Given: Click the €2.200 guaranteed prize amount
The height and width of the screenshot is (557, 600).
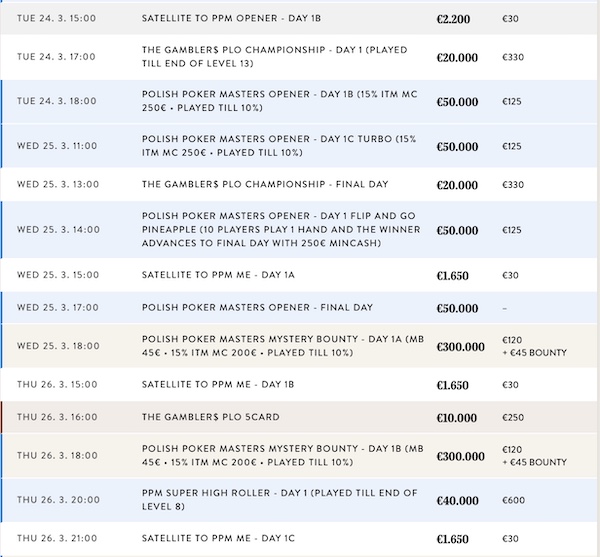Looking at the screenshot, I should point(454,19).
